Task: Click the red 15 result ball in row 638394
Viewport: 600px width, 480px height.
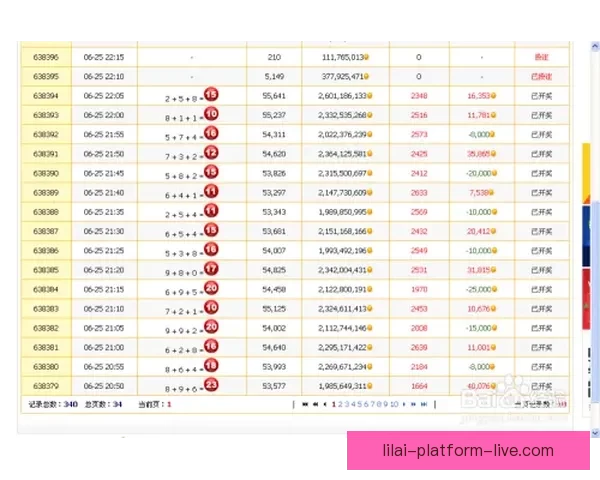Action: click(211, 94)
